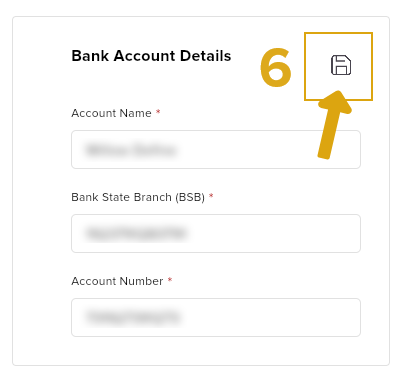Viewport: 399px width, 373px height.
Task: Focus the Account Name input field
Action: 216,149
